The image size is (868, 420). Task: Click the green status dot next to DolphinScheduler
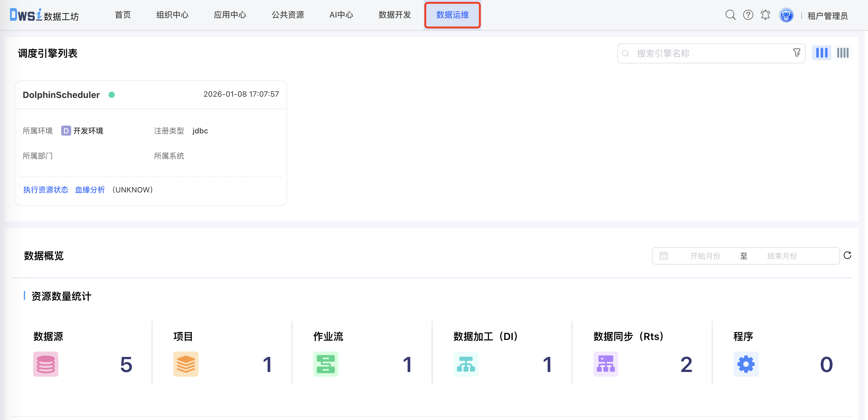(112, 95)
